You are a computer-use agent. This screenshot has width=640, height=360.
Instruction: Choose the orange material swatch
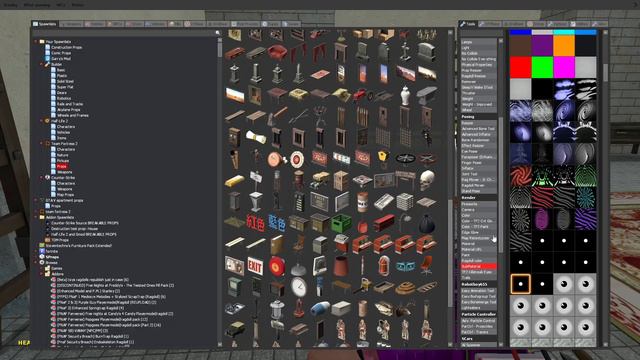click(x=564, y=45)
